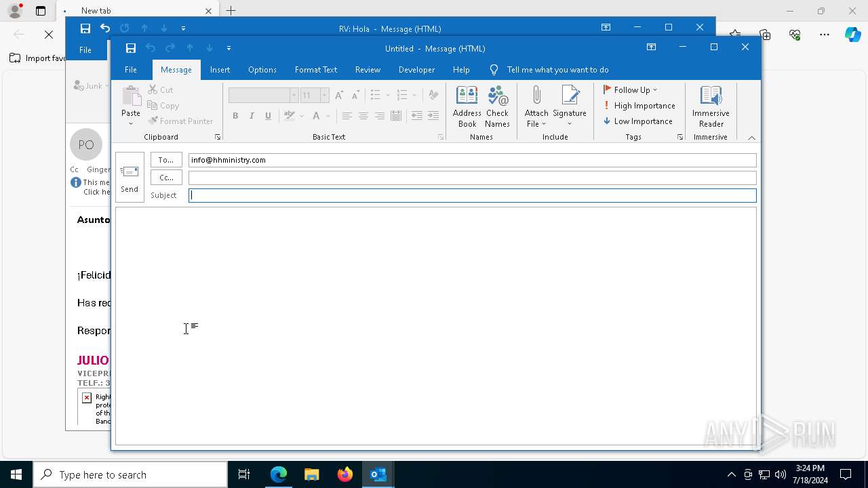Align text to the right
Image resolution: width=868 pixels, height=488 pixels.
click(x=380, y=116)
